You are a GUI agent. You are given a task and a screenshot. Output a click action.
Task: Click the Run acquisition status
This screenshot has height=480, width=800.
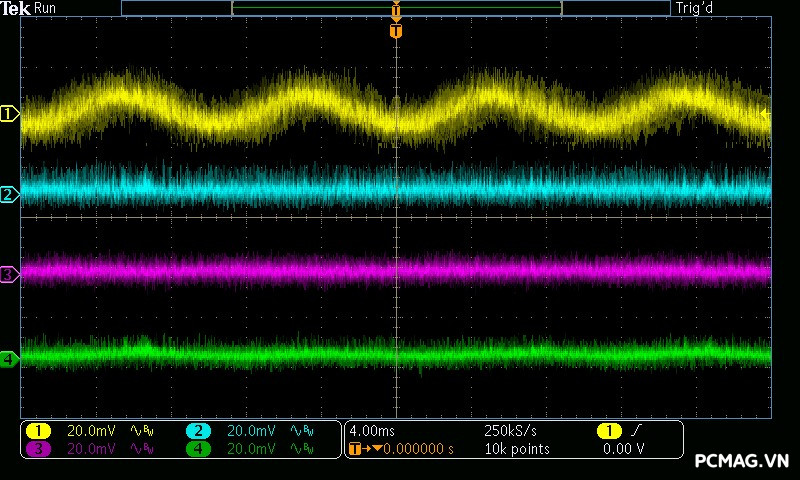tap(46, 9)
